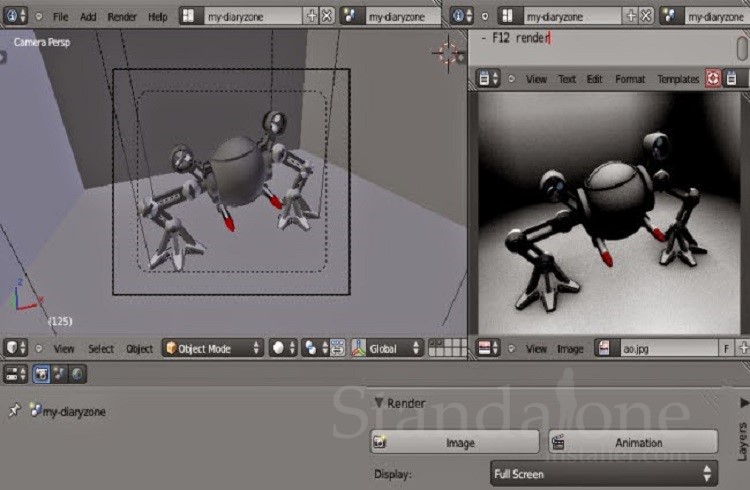
Task: Toggle fake user F button for ao.jpg
Action: click(x=726, y=348)
